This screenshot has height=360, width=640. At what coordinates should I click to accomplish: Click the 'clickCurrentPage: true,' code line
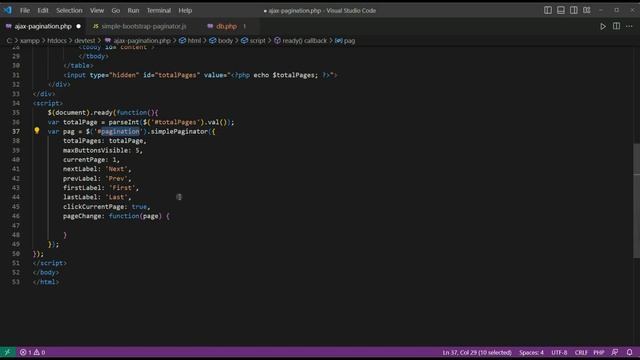click(107, 207)
